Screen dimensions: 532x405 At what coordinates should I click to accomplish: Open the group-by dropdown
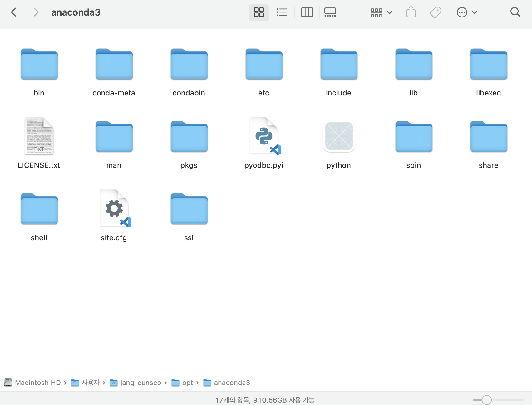381,12
